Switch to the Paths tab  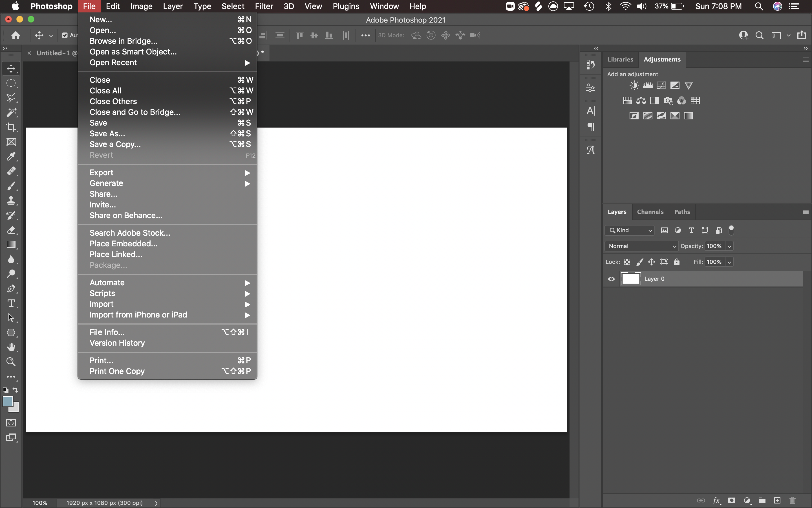[682, 212]
